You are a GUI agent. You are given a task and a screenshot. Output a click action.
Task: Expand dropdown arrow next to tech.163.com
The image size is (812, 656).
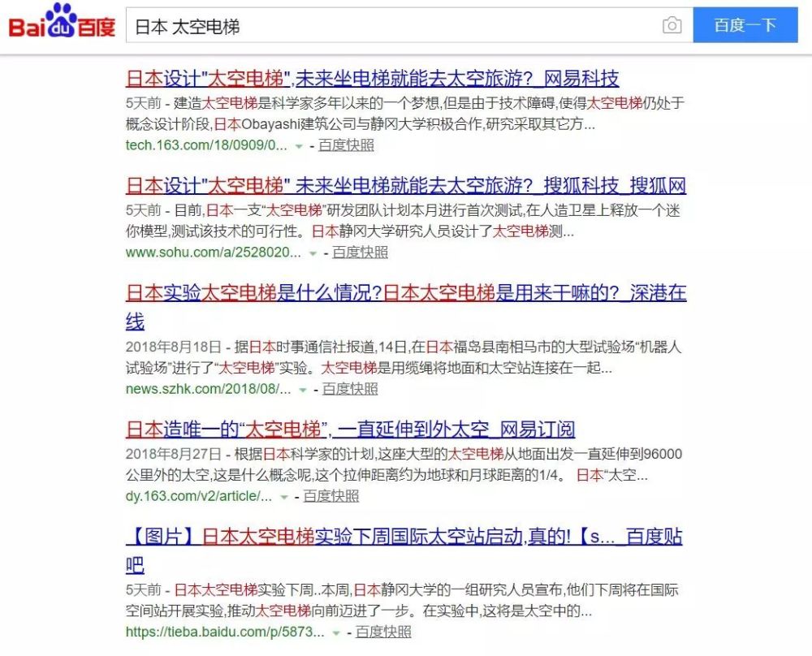tap(299, 146)
